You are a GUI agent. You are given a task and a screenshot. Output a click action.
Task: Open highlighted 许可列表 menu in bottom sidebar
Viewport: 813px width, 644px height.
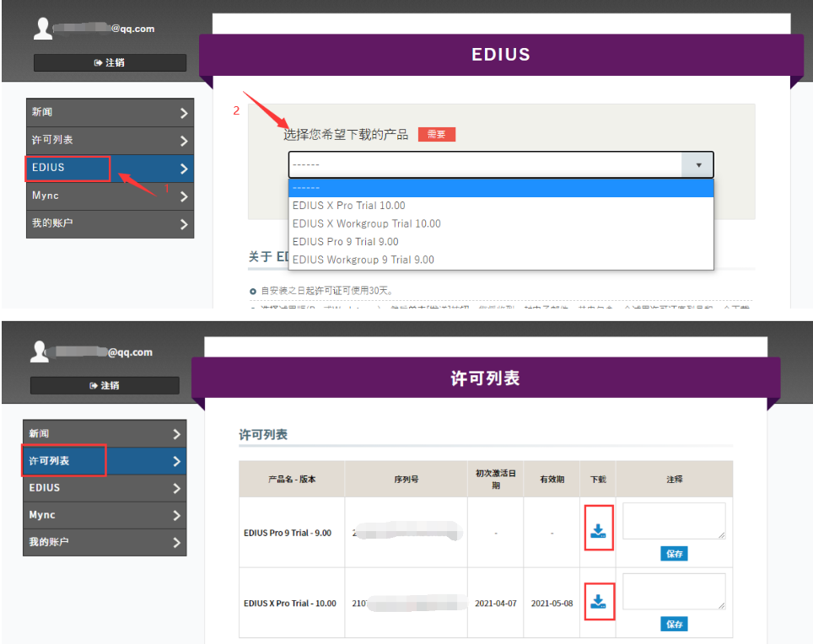tap(105, 461)
